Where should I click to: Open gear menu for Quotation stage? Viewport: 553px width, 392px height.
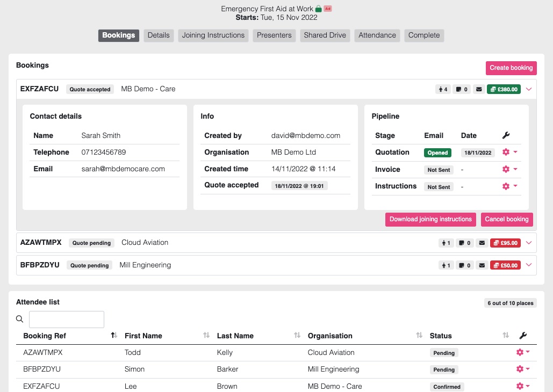(508, 153)
